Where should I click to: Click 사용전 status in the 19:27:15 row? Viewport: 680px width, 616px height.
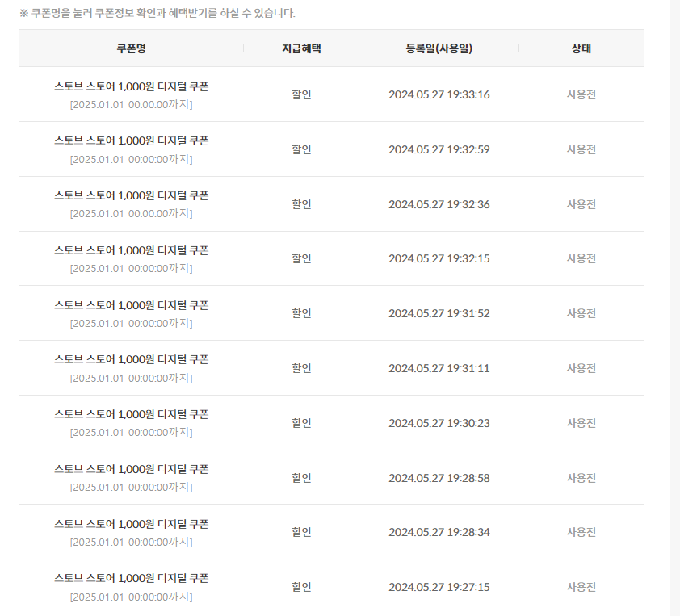[581, 587]
